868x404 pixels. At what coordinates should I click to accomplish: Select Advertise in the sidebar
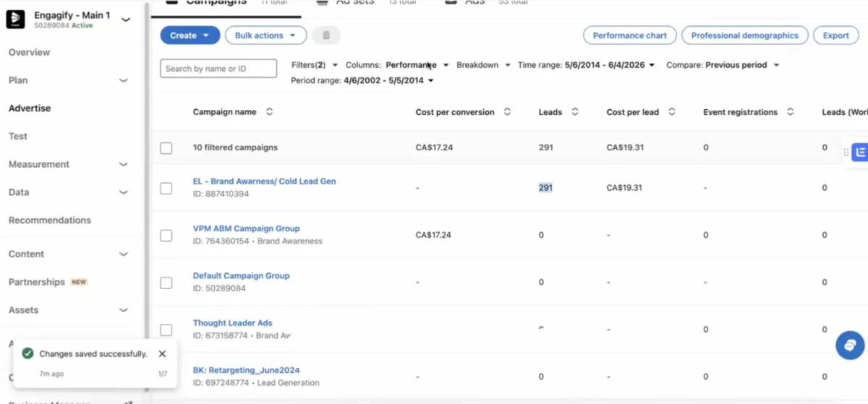pos(30,108)
